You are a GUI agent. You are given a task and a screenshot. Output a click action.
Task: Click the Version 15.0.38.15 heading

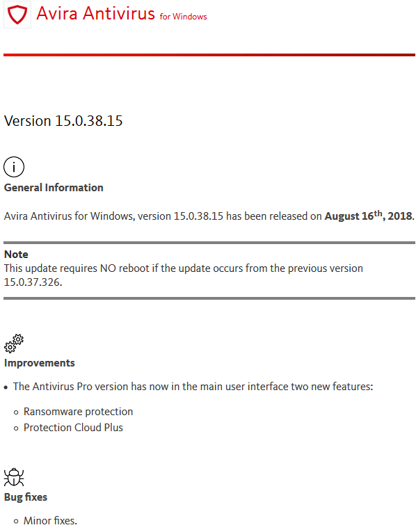(x=63, y=121)
